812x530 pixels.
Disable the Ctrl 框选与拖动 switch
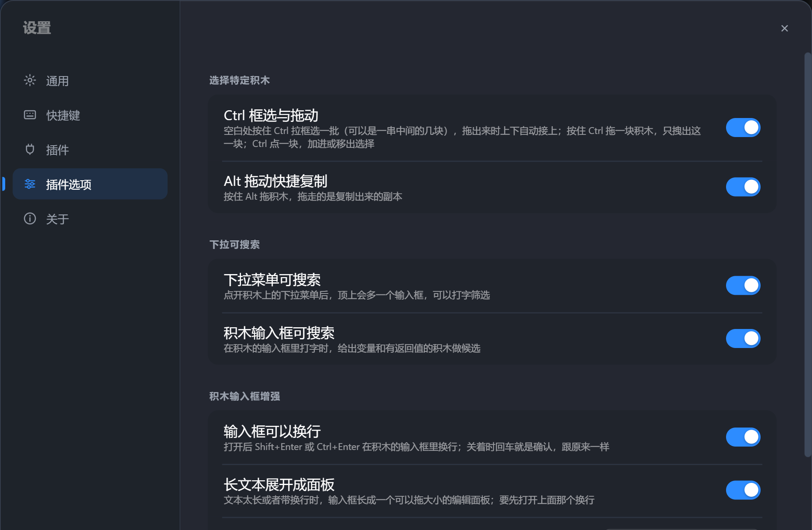point(743,128)
